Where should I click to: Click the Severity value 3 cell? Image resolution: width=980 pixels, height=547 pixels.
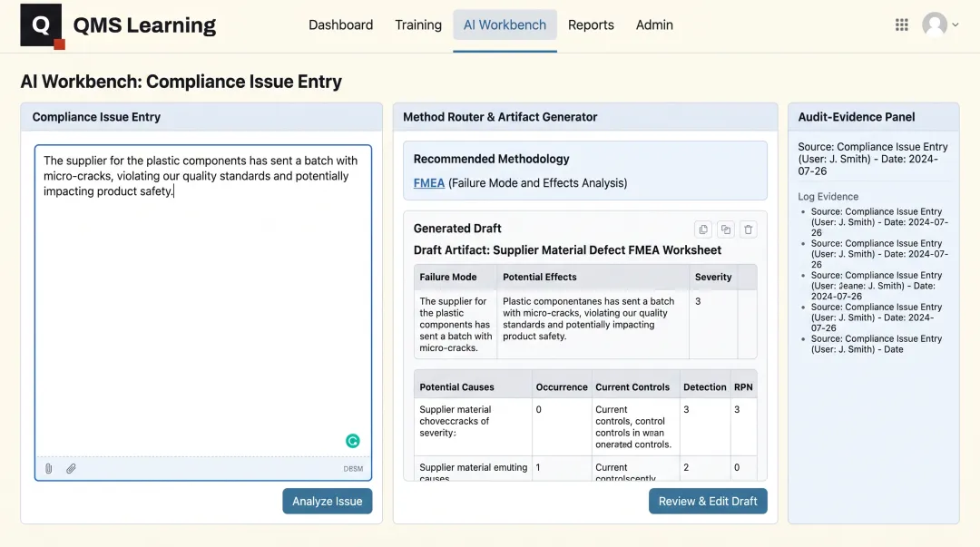pyautogui.click(x=713, y=324)
